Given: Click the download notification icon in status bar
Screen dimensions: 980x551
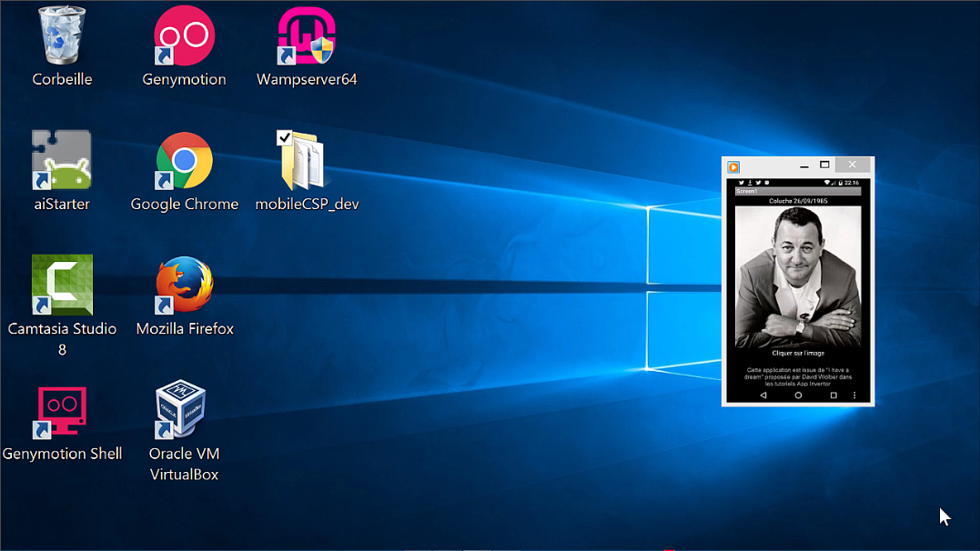Looking at the screenshot, I should 750,183.
